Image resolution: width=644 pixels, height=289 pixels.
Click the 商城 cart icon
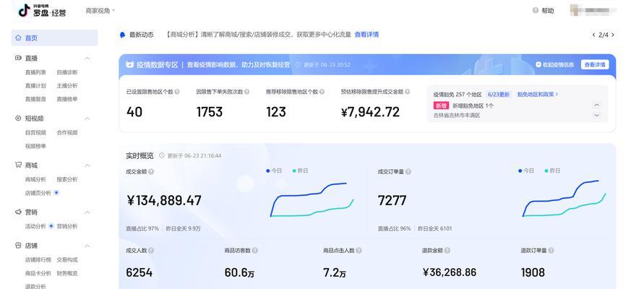18,165
